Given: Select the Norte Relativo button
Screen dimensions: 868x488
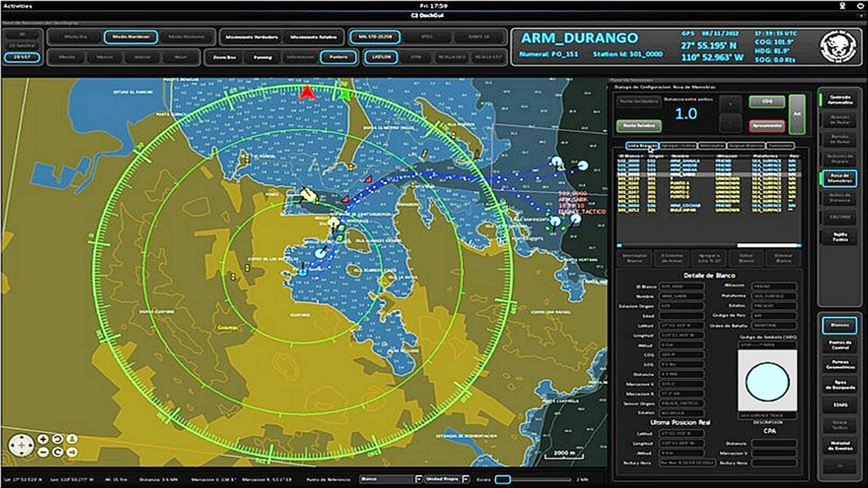Looking at the screenshot, I should click(639, 126).
